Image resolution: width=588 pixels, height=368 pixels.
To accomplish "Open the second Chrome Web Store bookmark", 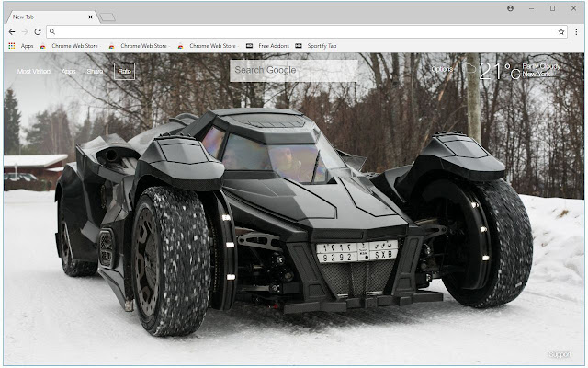I will point(139,46).
